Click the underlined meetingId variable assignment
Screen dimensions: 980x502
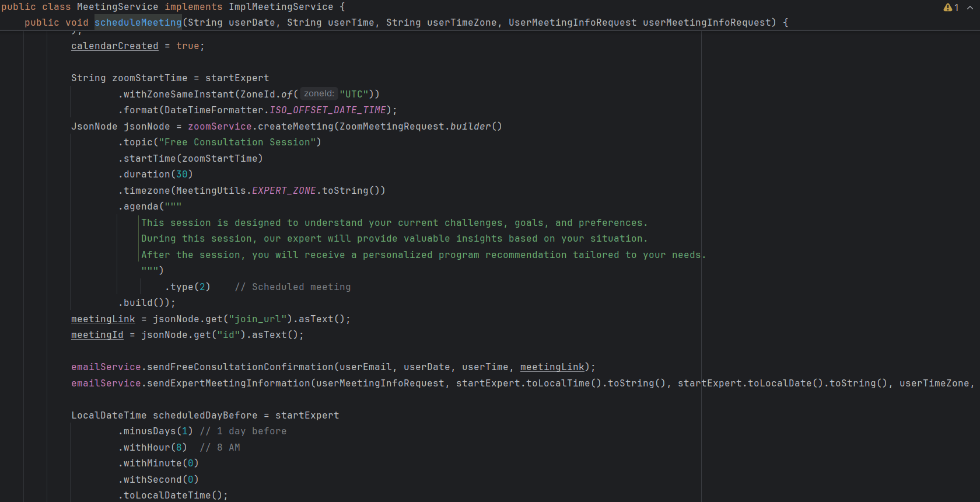[97, 335]
